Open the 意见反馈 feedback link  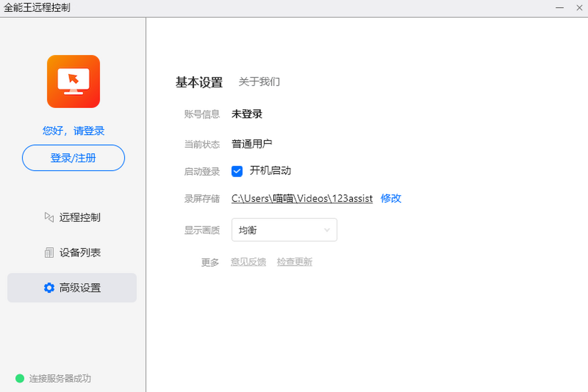(248, 262)
